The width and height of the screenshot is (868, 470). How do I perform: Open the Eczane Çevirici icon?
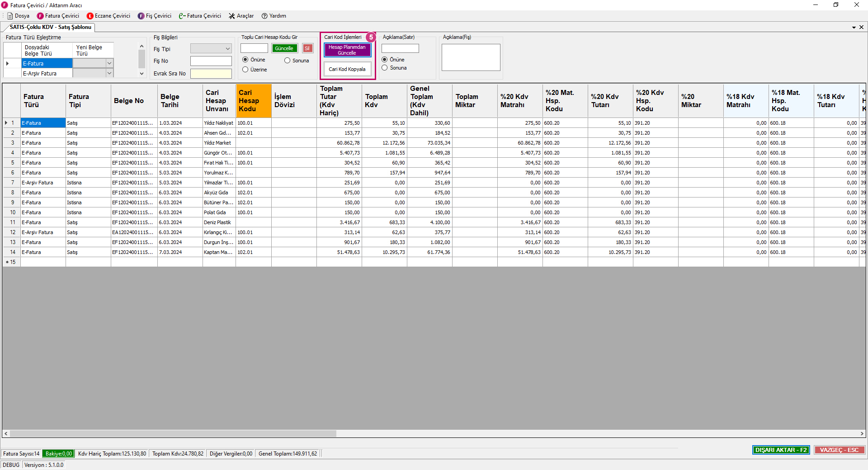click(x=90, y=16)
